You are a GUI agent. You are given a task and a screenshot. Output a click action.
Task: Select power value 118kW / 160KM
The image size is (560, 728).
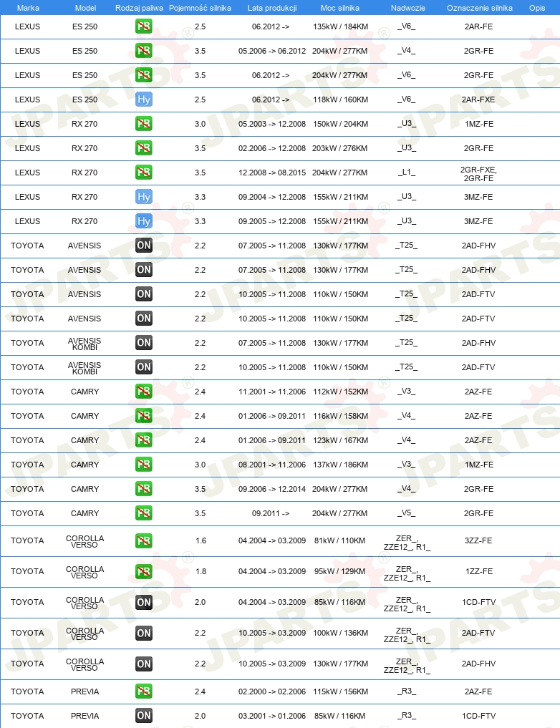(x=340, y=100)
